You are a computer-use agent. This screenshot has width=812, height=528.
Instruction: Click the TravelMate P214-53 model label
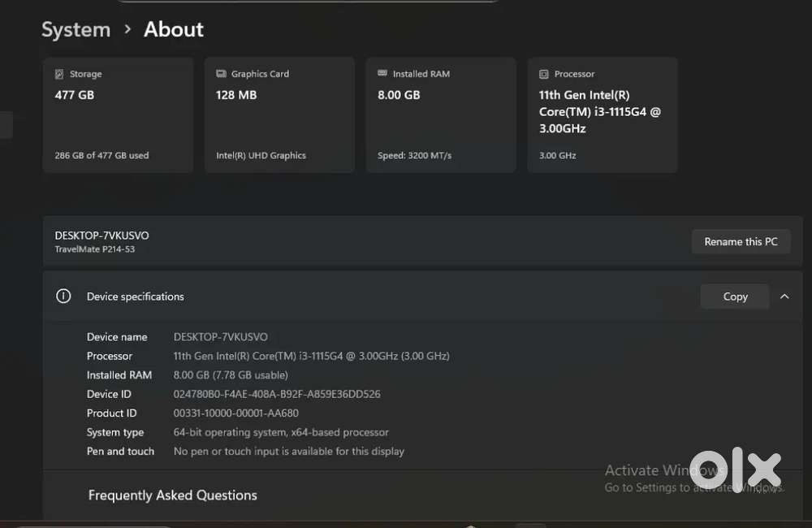94,249
